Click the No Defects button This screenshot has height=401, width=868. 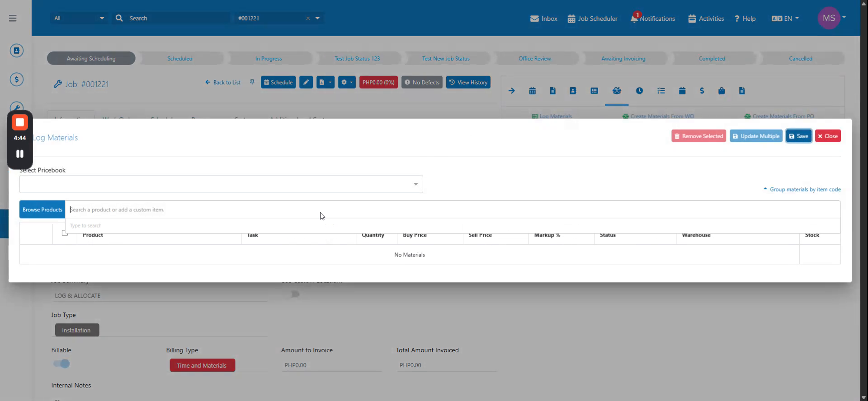click(x=422, y=82)
